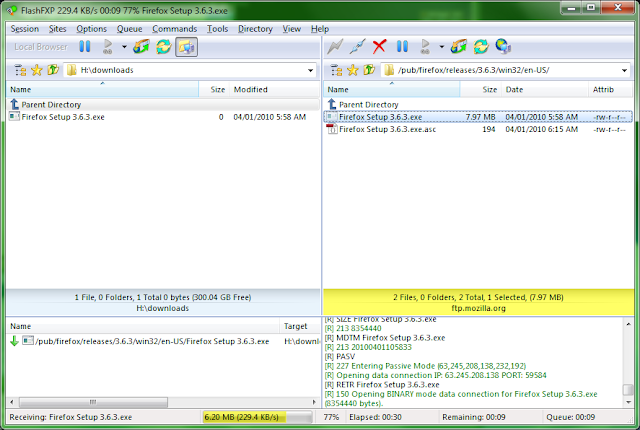The image size is (640, 430).
Task: Click the queue horizontal scrollbar thumb
Action: coord(93,402)
